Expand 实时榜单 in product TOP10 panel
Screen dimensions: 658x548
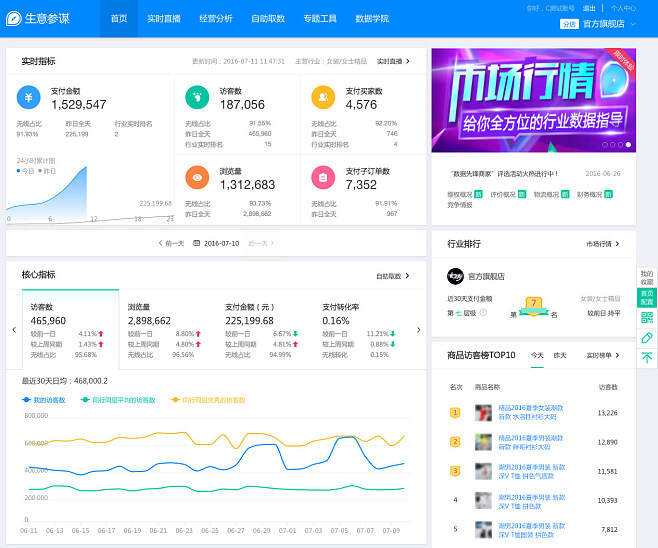[601, 355]
